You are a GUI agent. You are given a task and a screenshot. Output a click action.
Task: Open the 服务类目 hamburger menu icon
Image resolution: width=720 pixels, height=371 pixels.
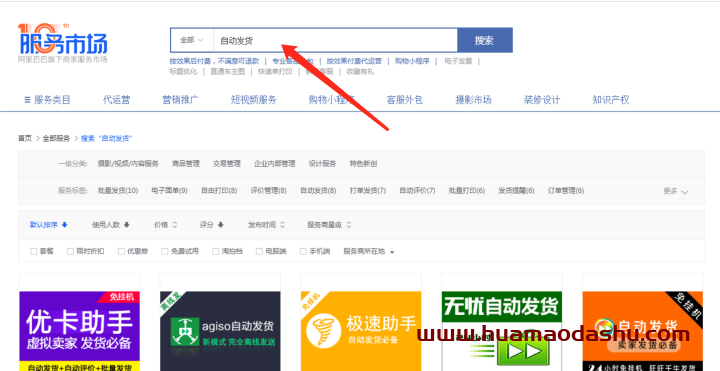(27, 100)
